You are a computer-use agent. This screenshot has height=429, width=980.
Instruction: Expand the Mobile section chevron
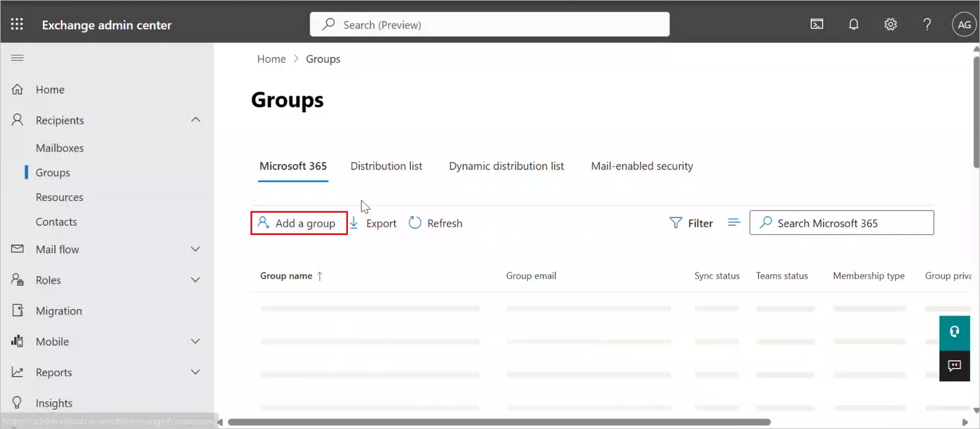pyautogui.click(x=195, y=341)
